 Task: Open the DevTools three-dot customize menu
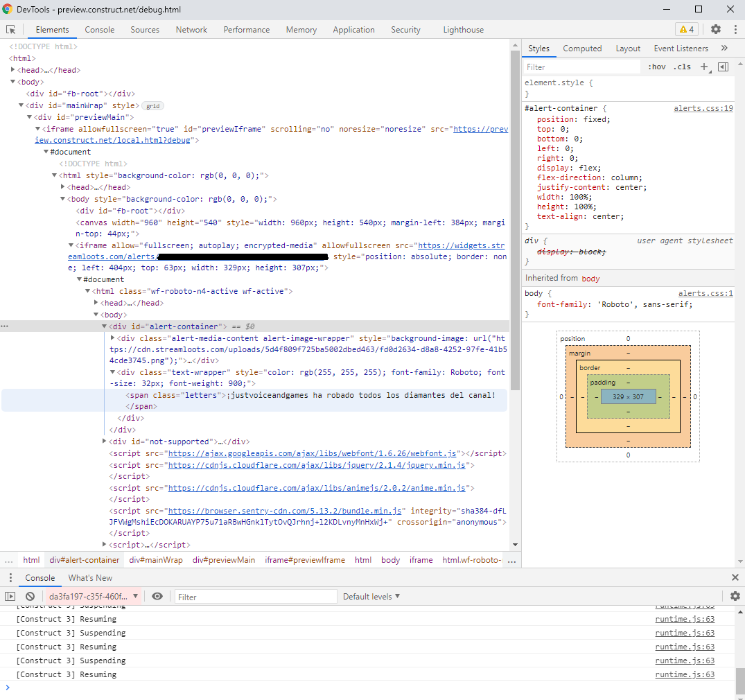735,30
